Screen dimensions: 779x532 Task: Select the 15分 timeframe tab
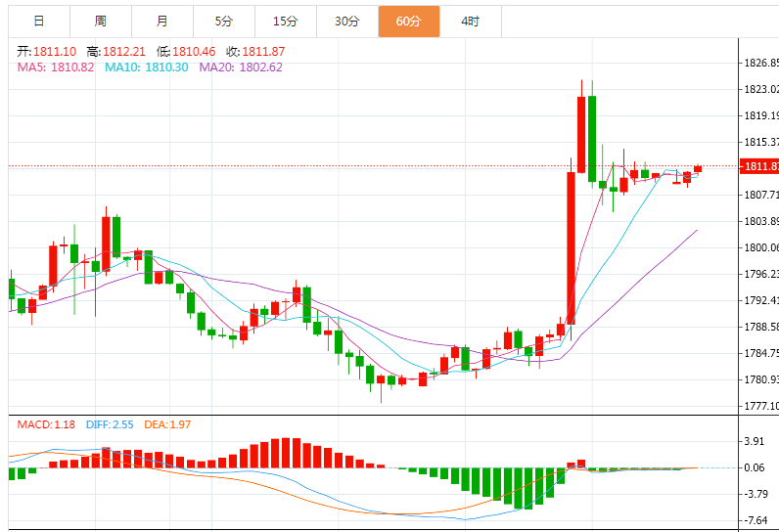(286, 22)
